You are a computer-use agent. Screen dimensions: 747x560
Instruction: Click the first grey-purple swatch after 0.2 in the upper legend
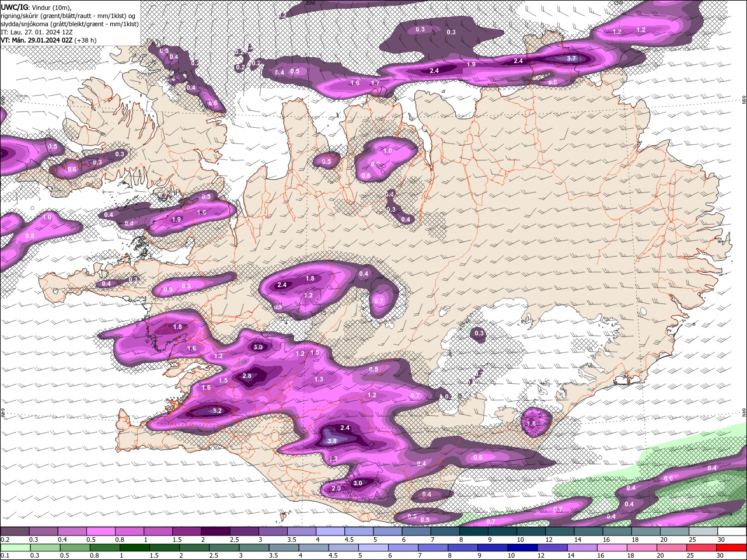tap(15, 531)
